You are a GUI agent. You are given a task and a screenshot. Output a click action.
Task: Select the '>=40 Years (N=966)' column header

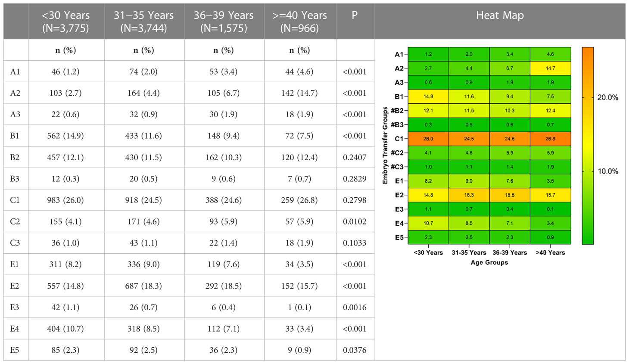click(300, 22)
